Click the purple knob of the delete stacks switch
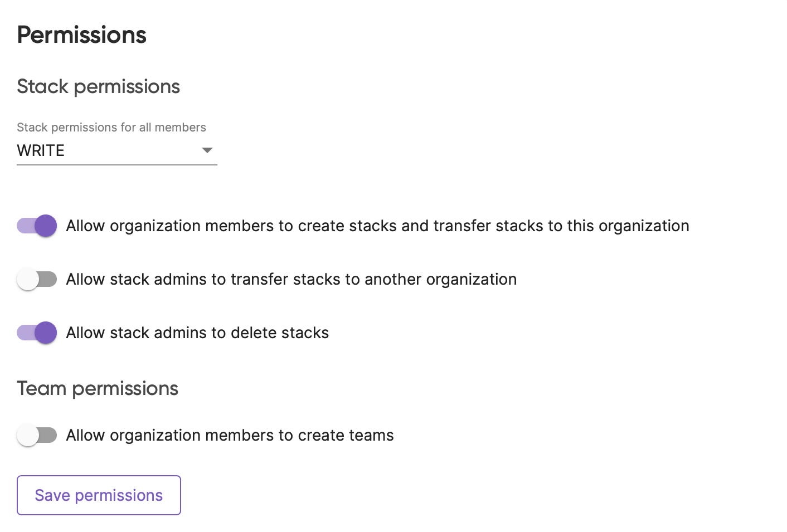The image size is (787, 532). tap(46, 333)
